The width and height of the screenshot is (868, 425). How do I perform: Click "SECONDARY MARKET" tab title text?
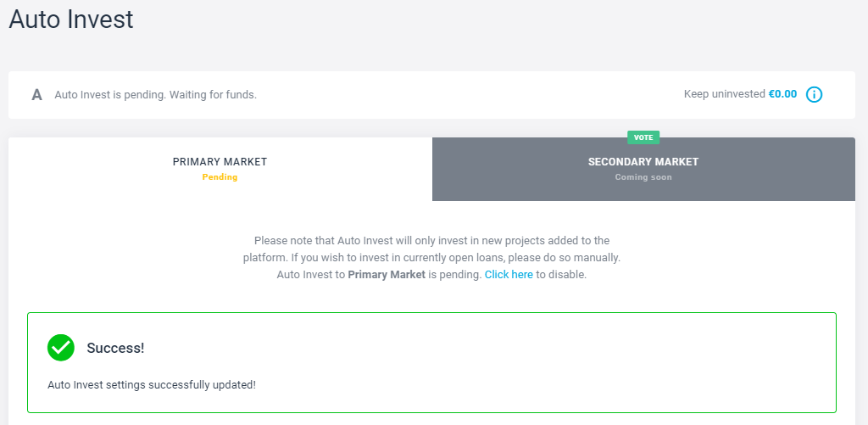click(643, 162)
